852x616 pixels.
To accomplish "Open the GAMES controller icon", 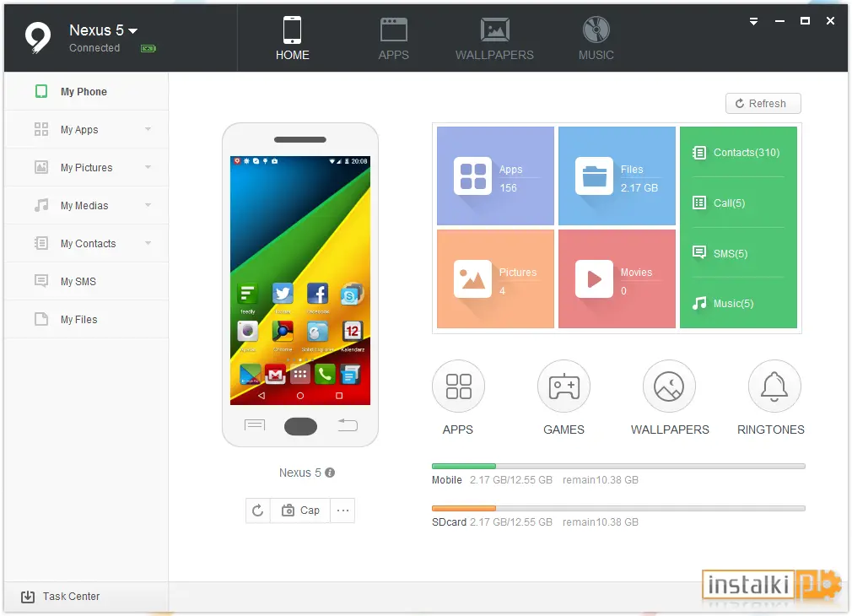I will click(x=564, y=386).
